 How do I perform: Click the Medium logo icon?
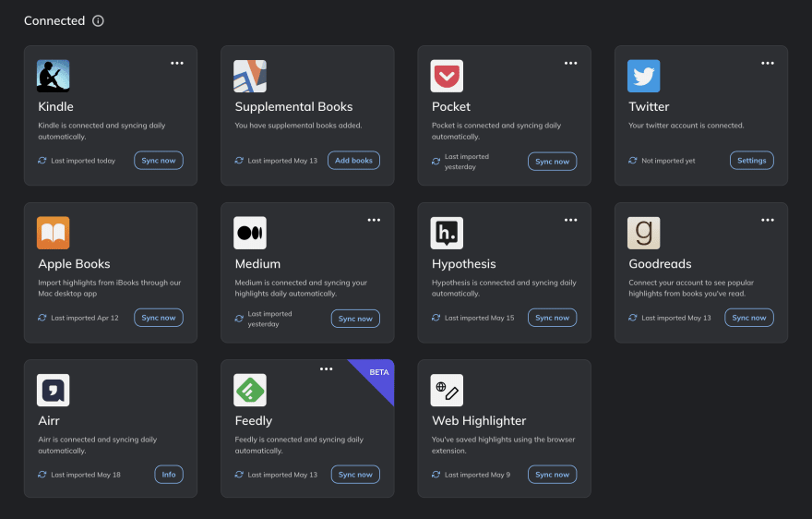click(x=250, y=233)
